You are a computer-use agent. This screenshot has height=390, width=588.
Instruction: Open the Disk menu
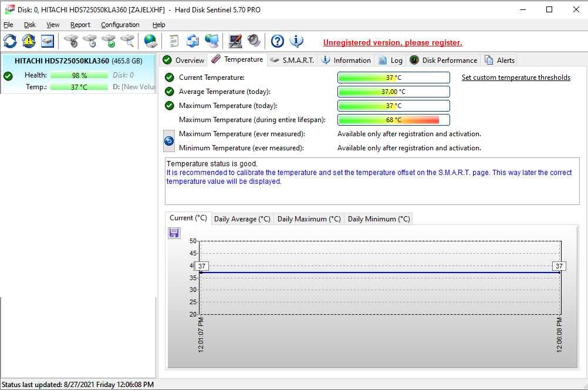pyautogui.click(x=29, y=25)
